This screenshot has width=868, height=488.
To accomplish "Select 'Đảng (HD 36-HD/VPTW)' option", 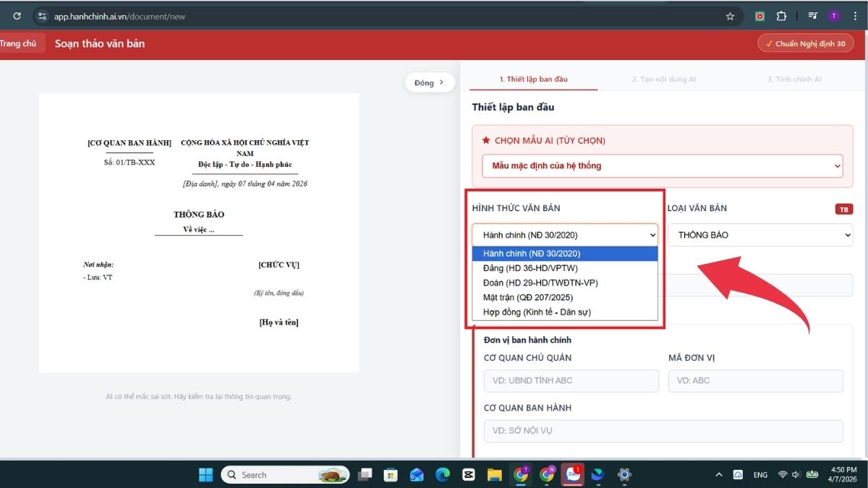I will click(x=530, y=268).
